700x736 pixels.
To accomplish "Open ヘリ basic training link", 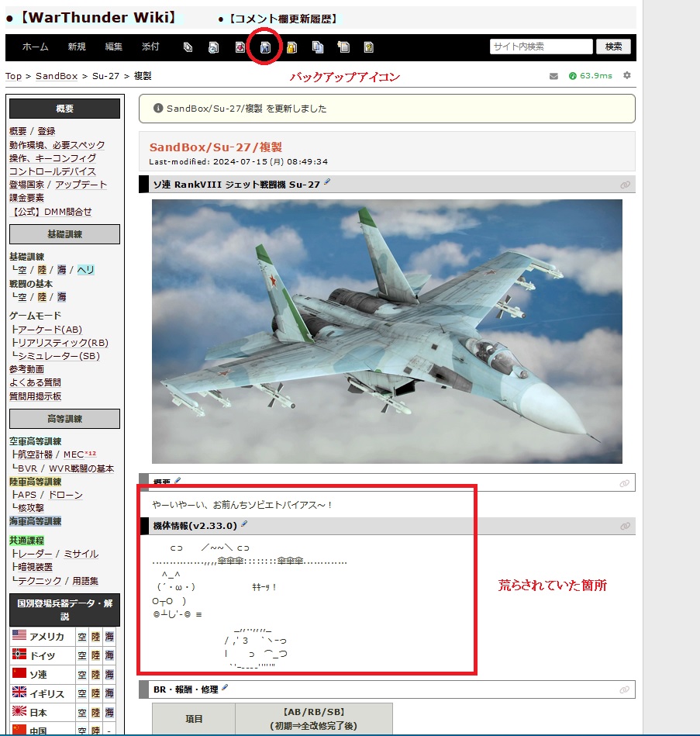I will pyautogui.click(x=85, y=270).
